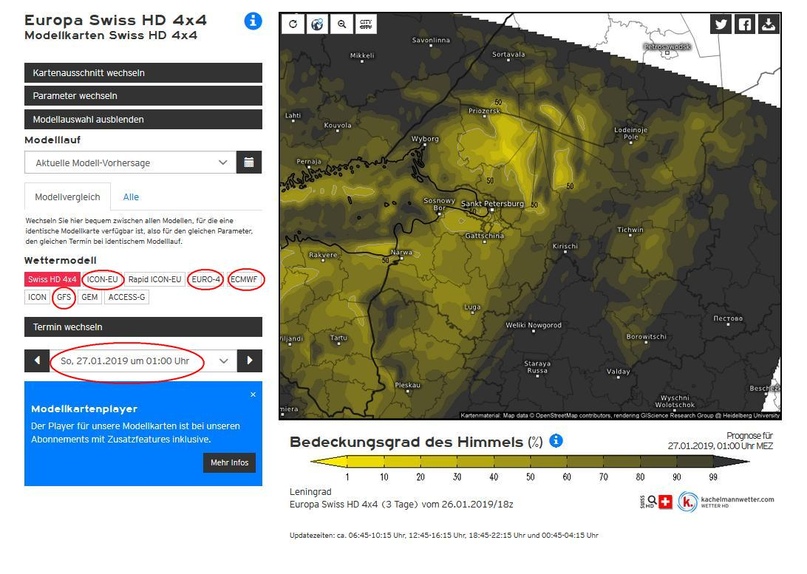Screen dimensions: 807x574
Task: Select the Swiss HD 4x4 model
Action: tap(52, 280)
